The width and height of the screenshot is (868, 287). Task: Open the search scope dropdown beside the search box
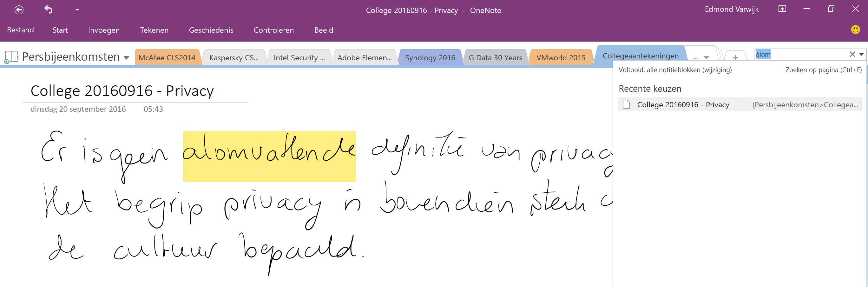pyautogui.click(x=862, y=54)
